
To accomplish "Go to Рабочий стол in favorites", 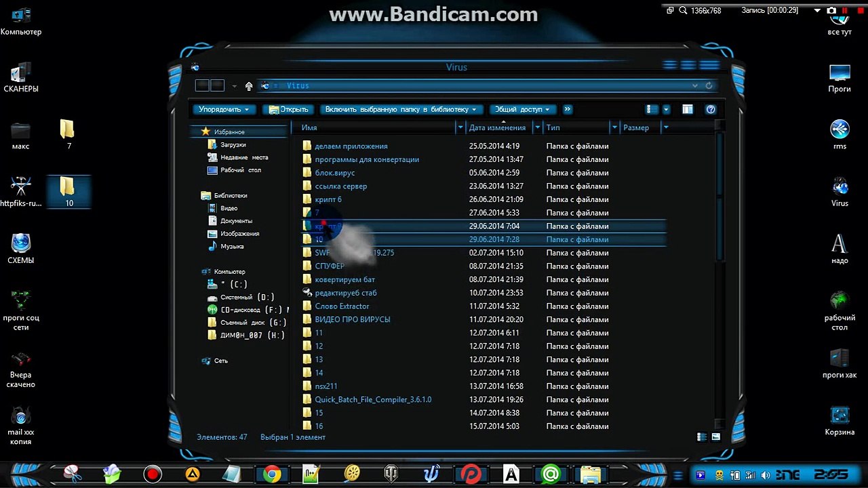I will [241, 170].
